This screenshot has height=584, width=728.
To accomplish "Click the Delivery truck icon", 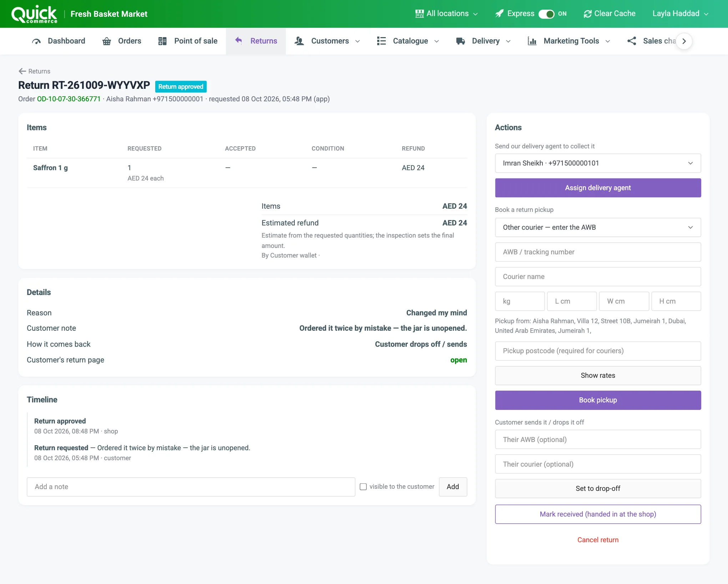I will coord(461,41).
